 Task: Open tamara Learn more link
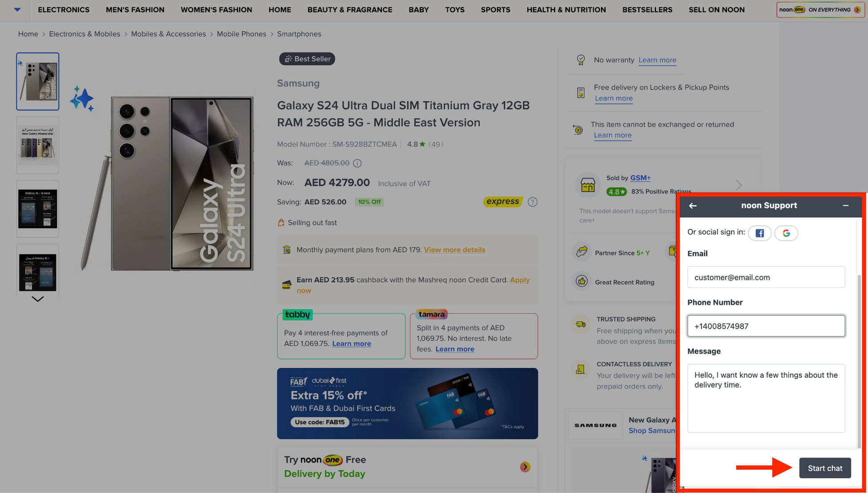(454, 349)
